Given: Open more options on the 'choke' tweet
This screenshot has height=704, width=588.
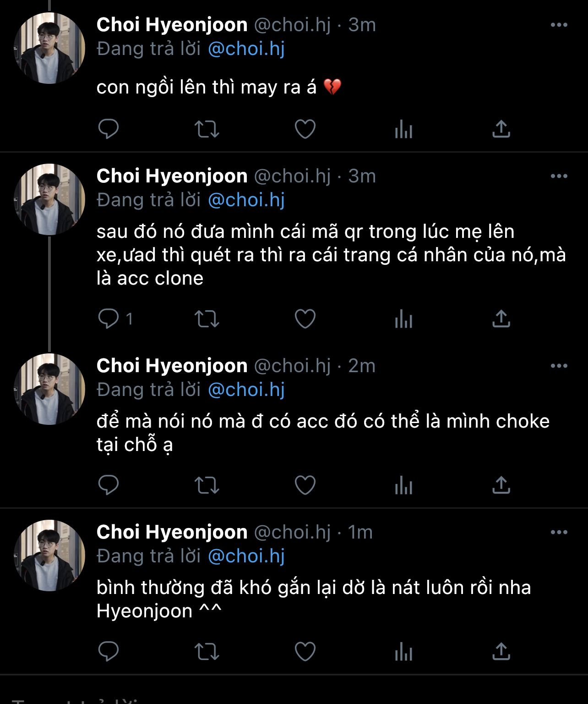Looking at the screenshot, I should click(x=559, y=366).
